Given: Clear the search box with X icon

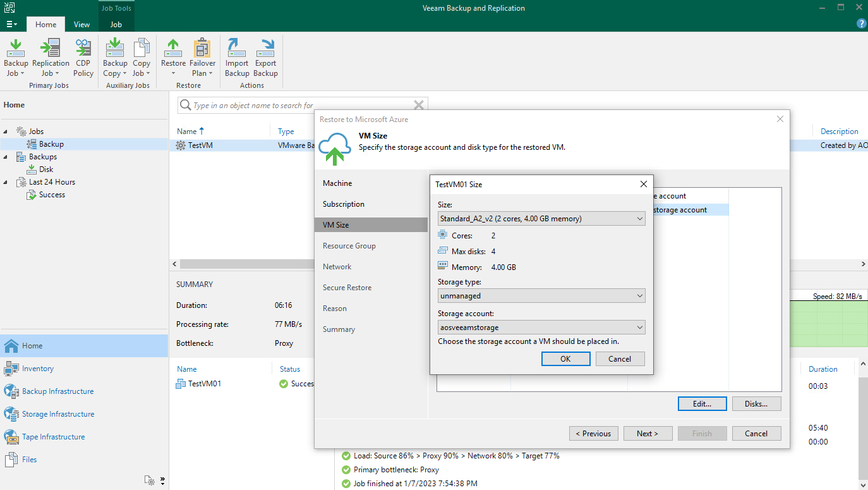Looking at the screenshot, I should (x=418, y=105).
